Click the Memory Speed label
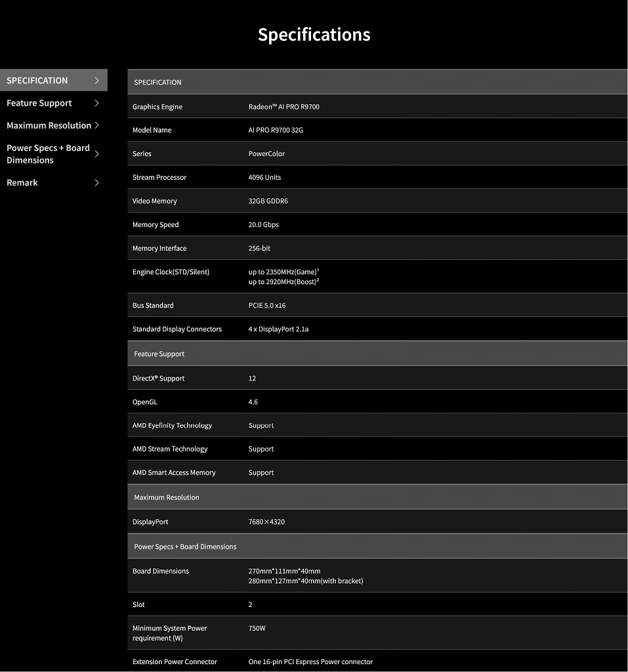The image size is (628, 672). (x=156, y=224)
